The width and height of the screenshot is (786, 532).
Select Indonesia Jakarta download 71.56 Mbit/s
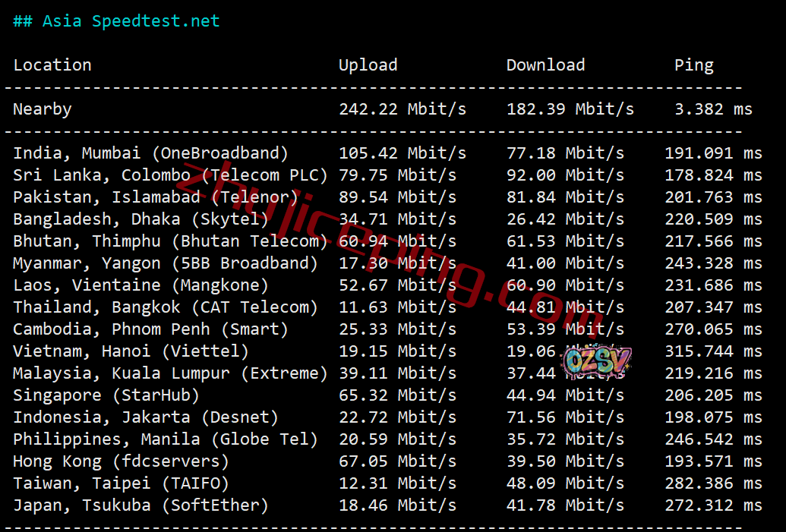(x=566, y=418)
